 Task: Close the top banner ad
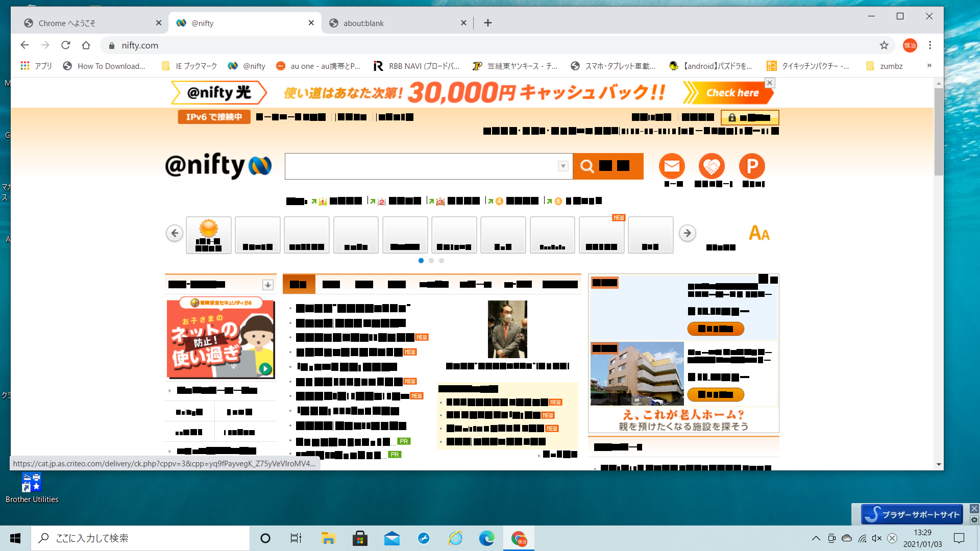tap(770, 83)
